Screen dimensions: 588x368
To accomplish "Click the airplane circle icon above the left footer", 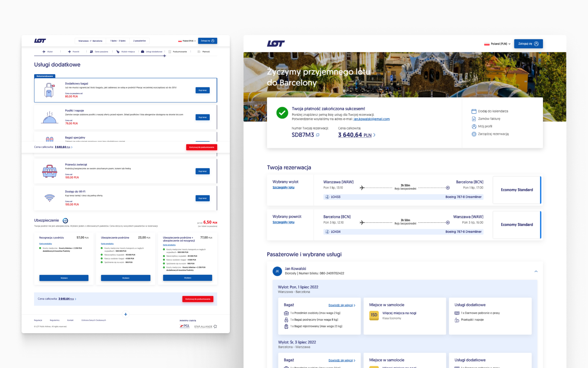I will point(126,314).
